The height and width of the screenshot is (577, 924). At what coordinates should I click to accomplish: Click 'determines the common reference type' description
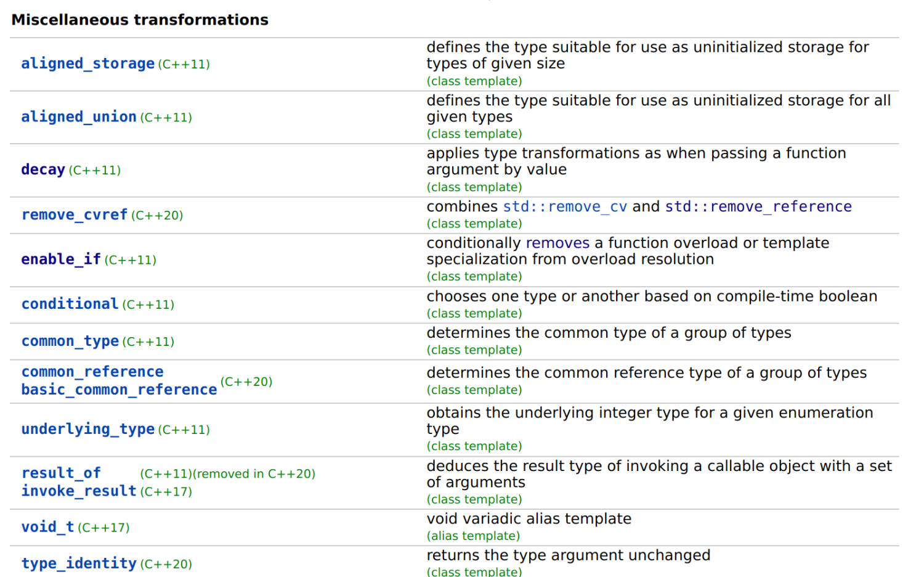pos(647,373)
